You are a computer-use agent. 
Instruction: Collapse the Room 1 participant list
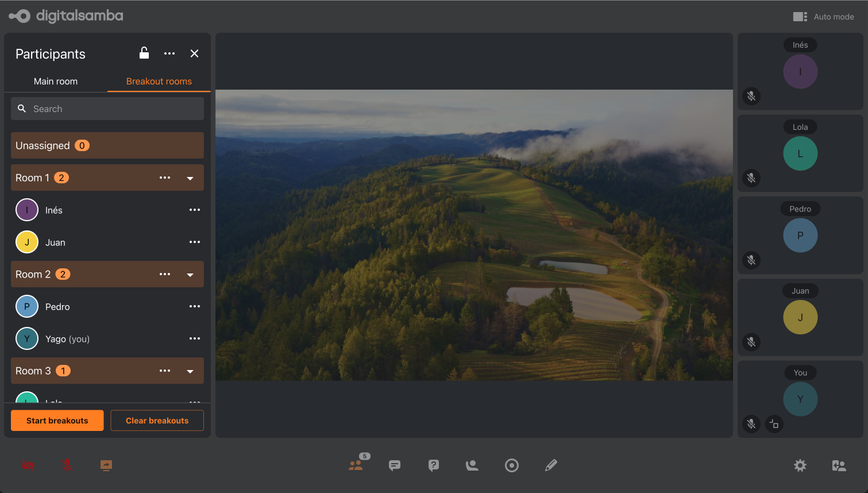[190, 178]
